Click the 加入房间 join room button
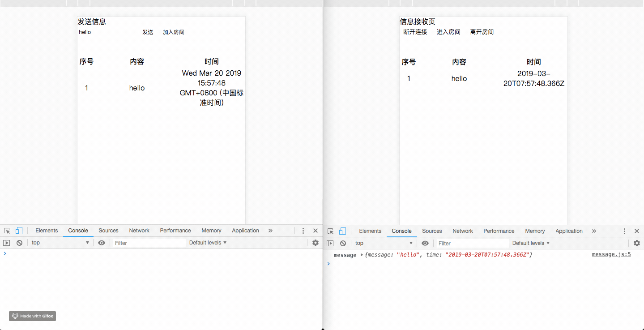The width and height of the screenshot is (644, 330). pyautogui.click(x=173, y=32)
